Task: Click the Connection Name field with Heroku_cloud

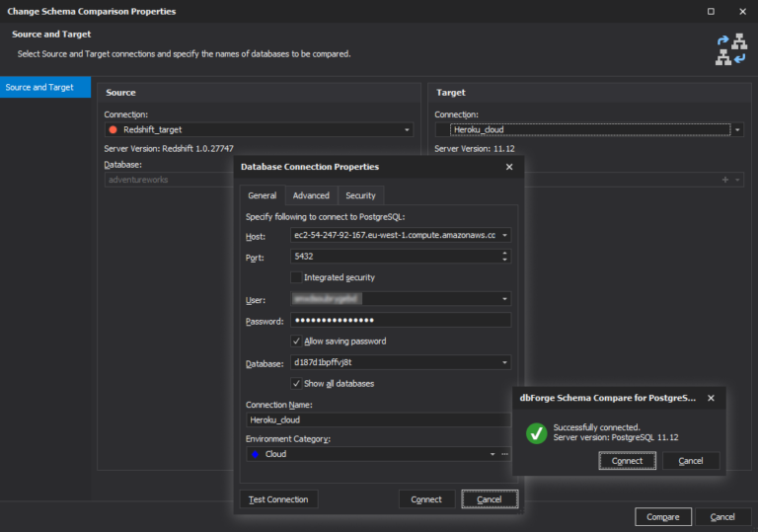Action: [378, 419]
